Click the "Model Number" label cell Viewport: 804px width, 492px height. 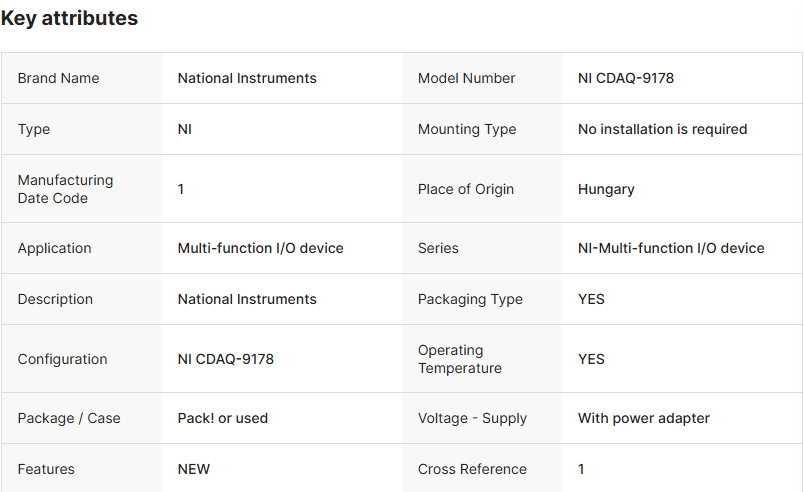tap(467, 78)
